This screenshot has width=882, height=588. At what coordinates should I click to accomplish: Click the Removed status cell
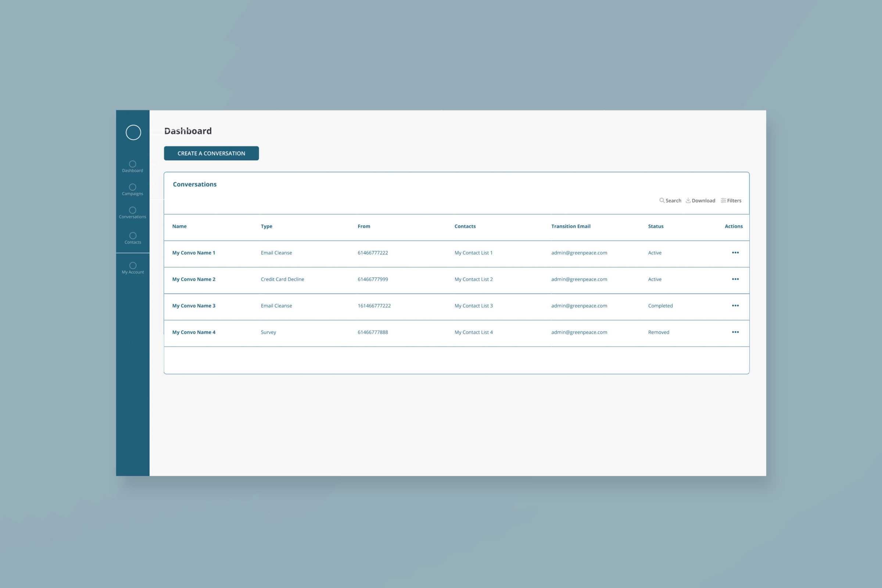click(x=659, y=332)
